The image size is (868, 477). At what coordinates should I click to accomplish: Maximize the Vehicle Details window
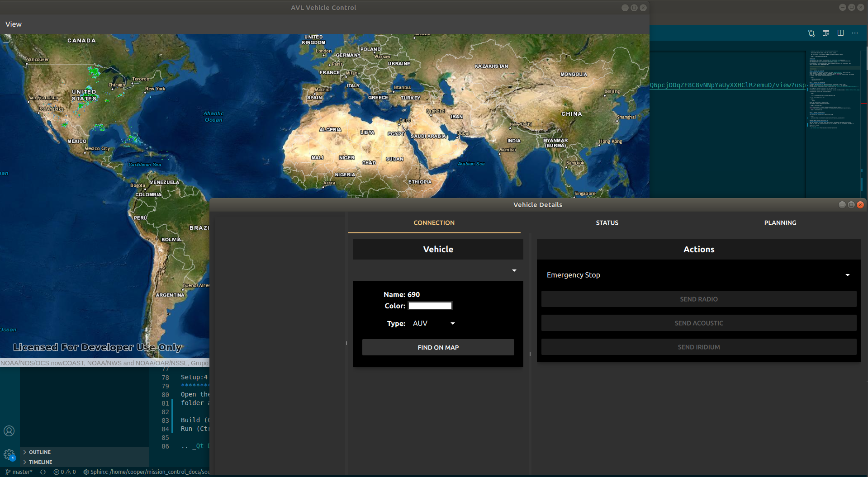tap(851, 205)
